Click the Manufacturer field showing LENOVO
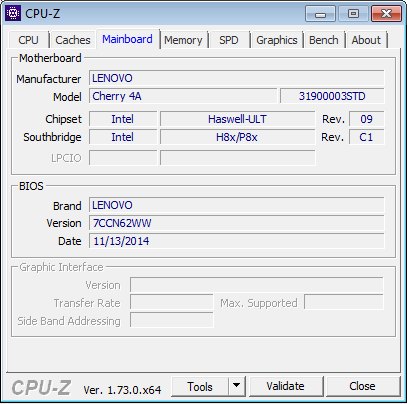 pyautogui.click(x=237, y=78)
